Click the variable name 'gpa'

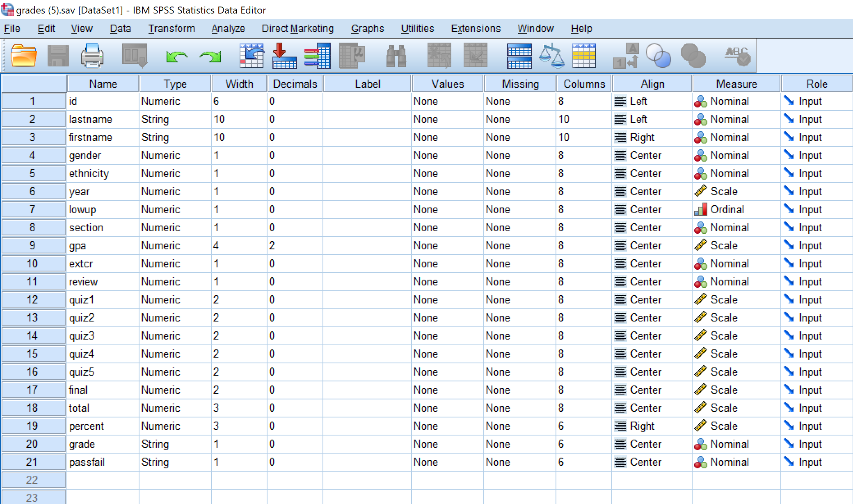(x=78, y=246)
